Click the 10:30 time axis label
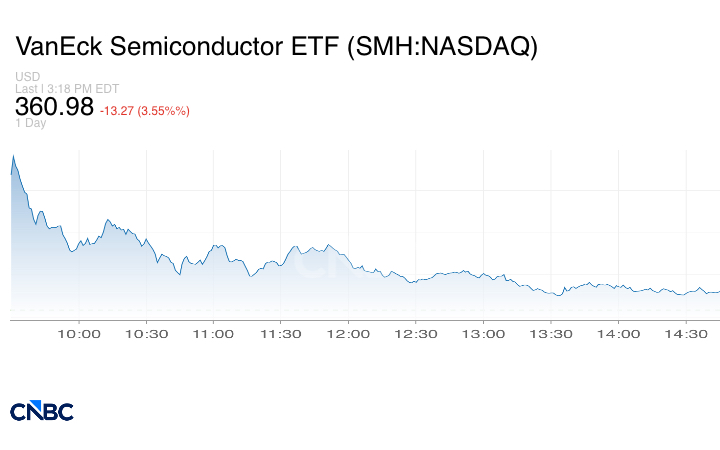 [147, 334]
